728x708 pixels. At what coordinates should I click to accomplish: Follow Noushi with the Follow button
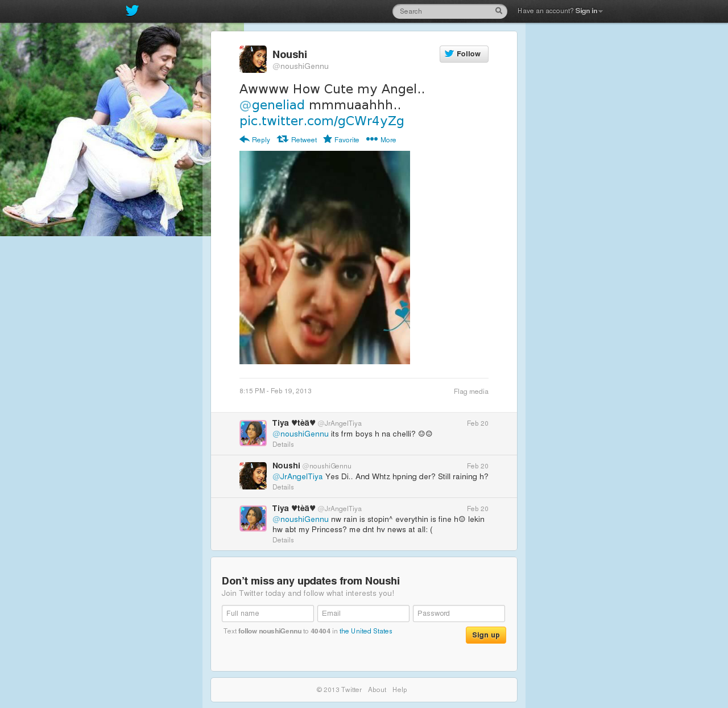click(464, 54)
